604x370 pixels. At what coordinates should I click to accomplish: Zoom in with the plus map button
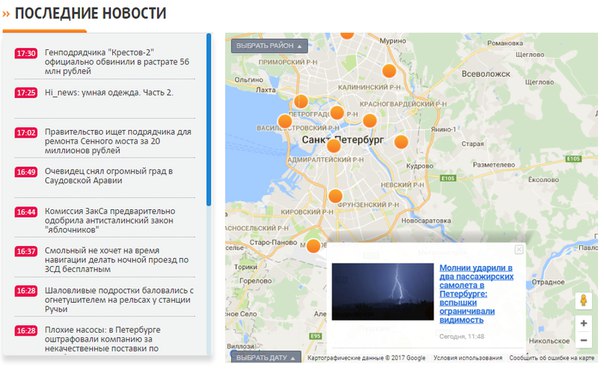pyautogui.click(x=584, y=323)
